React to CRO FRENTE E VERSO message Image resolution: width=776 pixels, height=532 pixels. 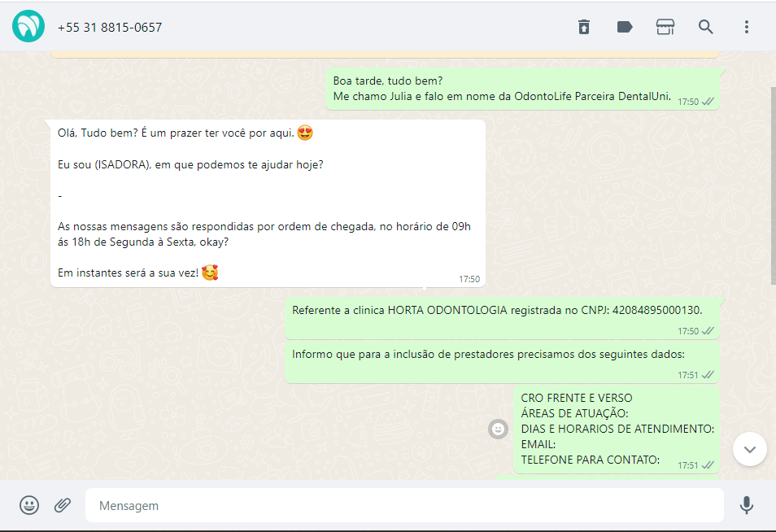point(498,429)
